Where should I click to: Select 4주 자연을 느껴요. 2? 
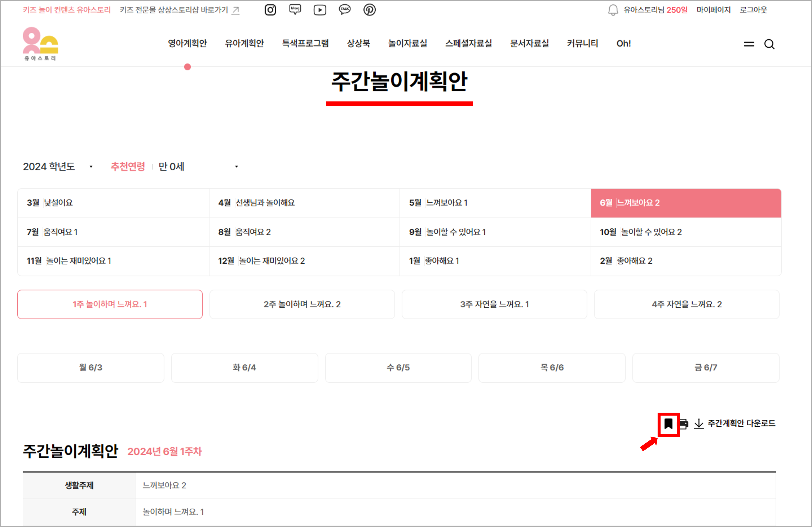pos(687,304)
